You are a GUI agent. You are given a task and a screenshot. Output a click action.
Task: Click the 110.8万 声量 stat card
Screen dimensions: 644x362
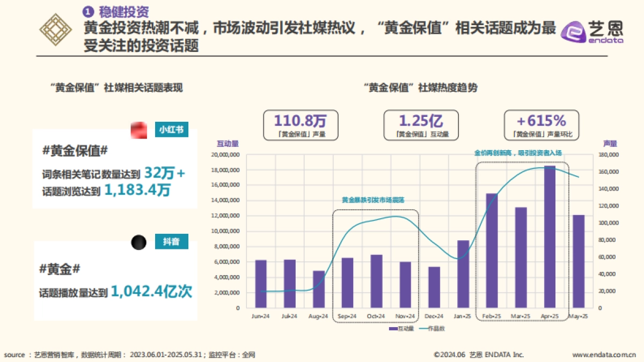click(x=302, y=124)
